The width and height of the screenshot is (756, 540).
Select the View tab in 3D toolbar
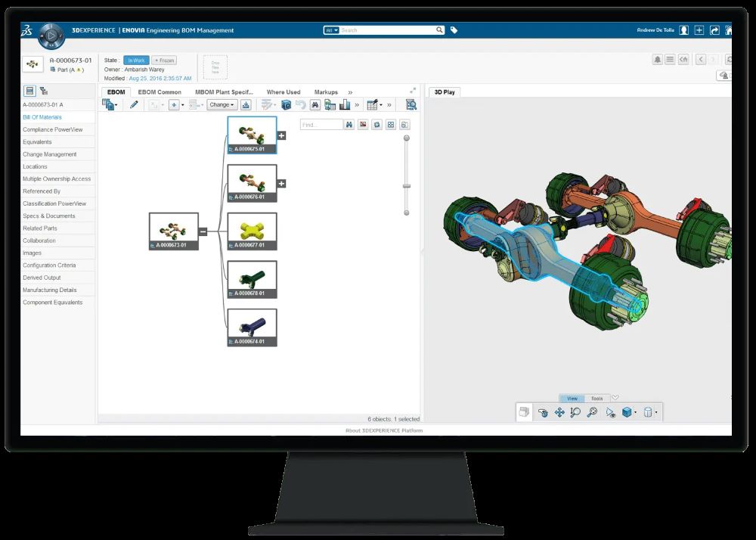(x=572, y=399)
